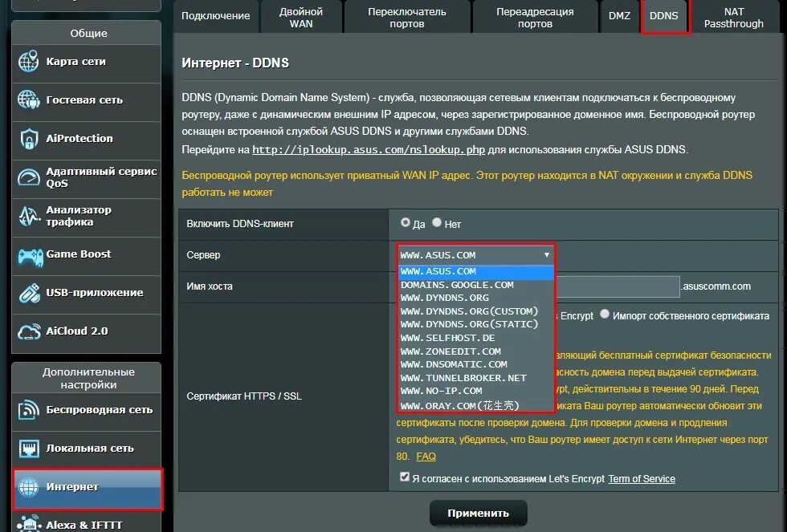Open the USB-приложение icon
The height and width of the screenshot is (532, 787).
click(x=30, y=294)
